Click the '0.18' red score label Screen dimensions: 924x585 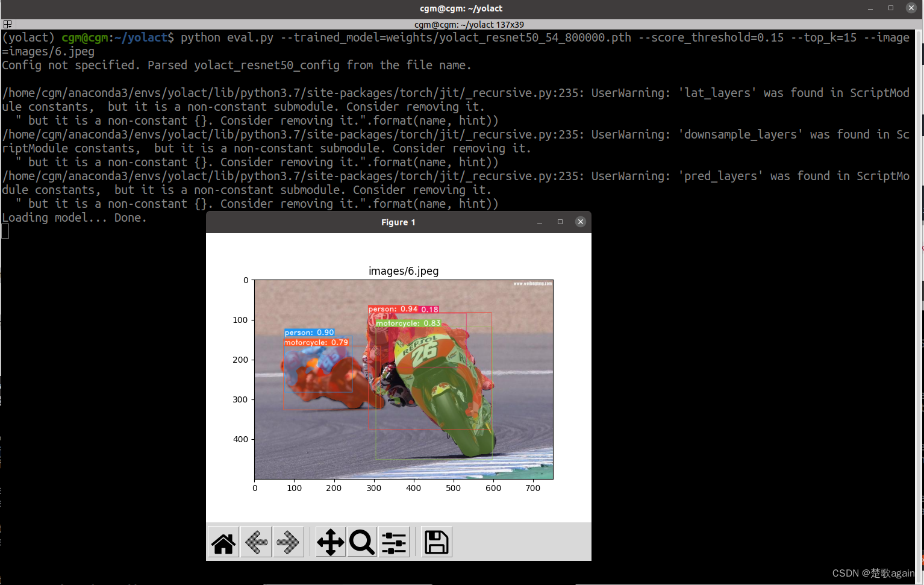[x=429, y=310]
